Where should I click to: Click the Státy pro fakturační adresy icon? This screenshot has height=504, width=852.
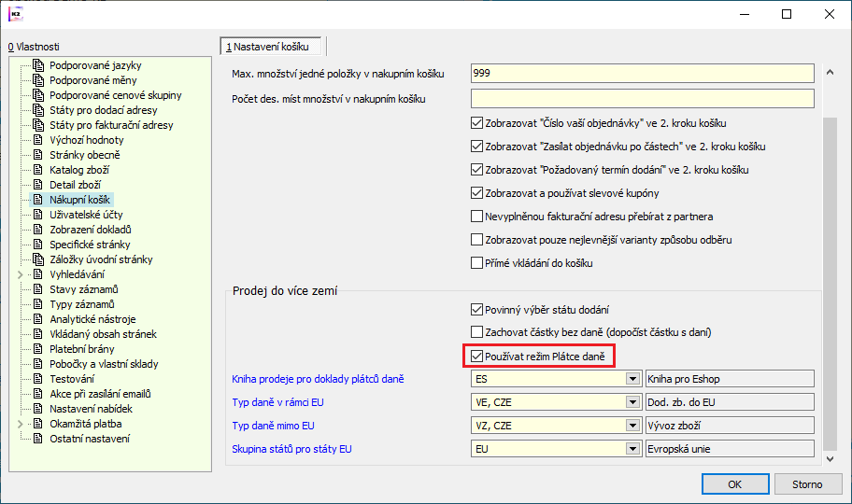coord(38,125)
